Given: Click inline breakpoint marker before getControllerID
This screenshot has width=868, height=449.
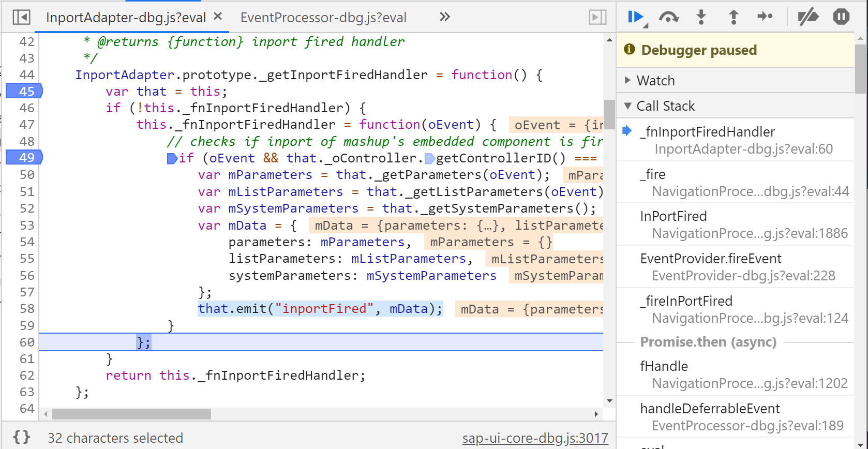Looking at the screenshot, I should pyautogui.click(x=429, y=158).
